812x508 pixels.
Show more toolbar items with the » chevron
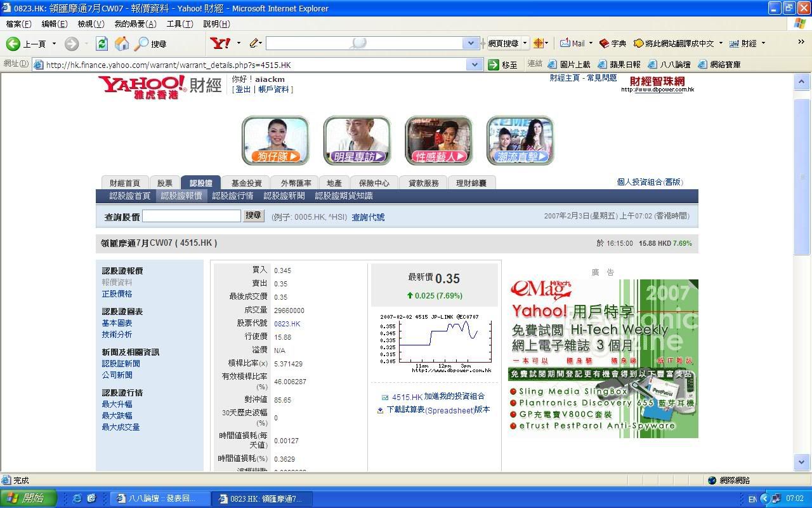801,43
